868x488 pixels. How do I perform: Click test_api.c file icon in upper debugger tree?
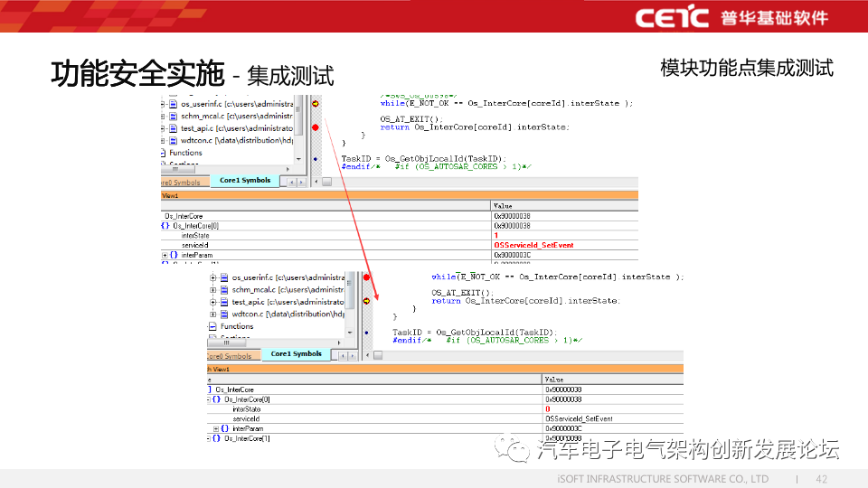(173, 128)
